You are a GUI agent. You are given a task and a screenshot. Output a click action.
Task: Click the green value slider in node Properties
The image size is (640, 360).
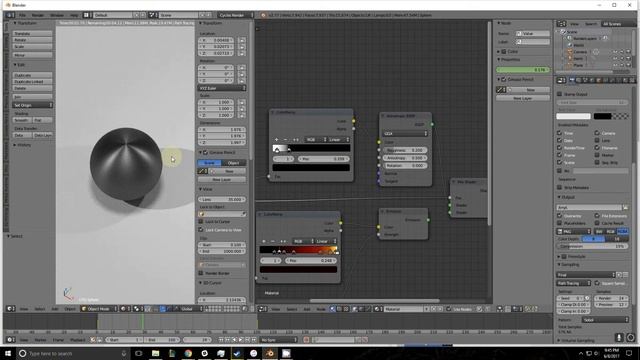[x=523, y=70]
